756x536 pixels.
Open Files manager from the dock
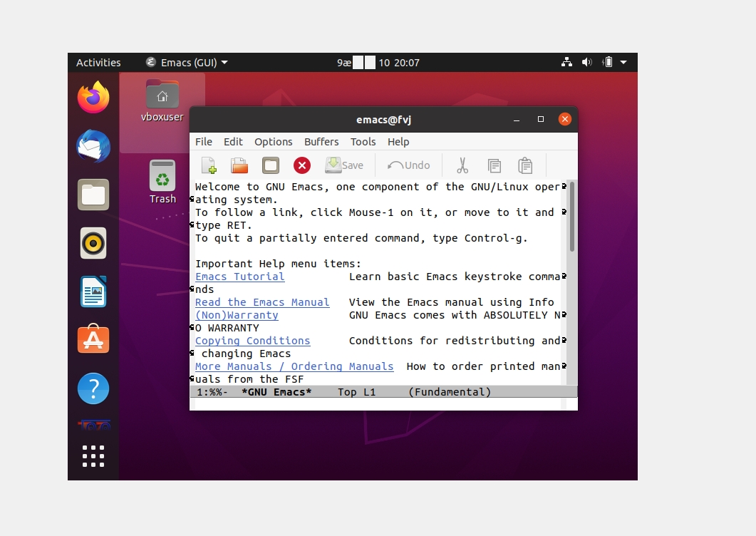(x=93, y=195)
